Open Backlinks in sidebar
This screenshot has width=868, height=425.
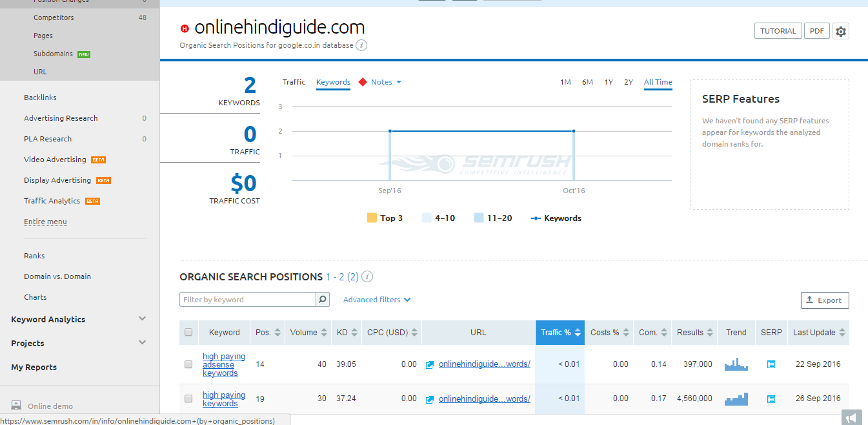(x=40, y=98)
